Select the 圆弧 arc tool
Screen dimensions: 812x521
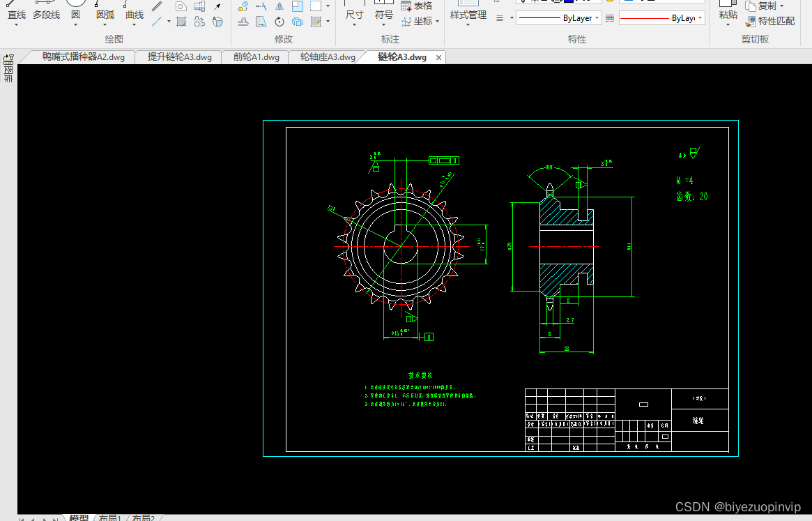105,11
